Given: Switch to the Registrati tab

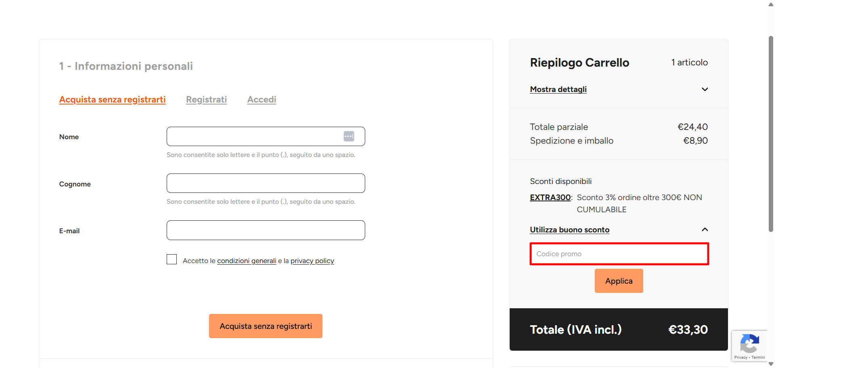Looking at the screenshot, I should pyautogui.click(x=206, y=99).
